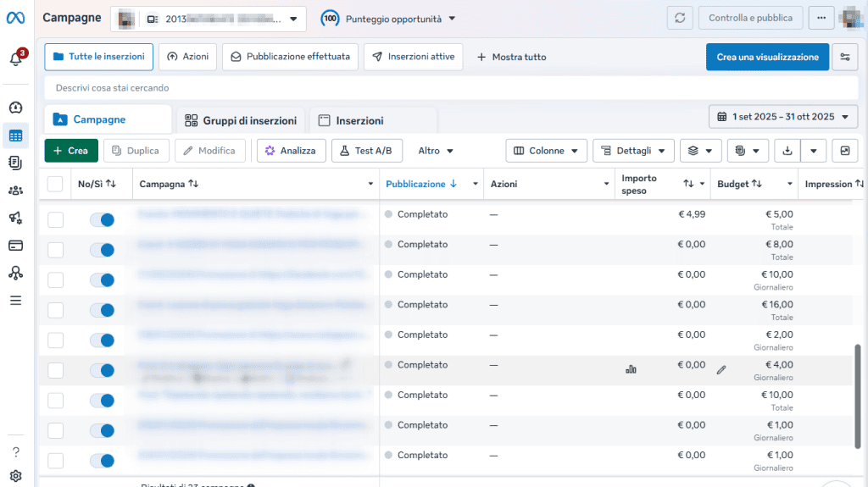Toggle off the campaign with €5,00 budget
This screenshot has width=868, height=487.
[102, 220]
